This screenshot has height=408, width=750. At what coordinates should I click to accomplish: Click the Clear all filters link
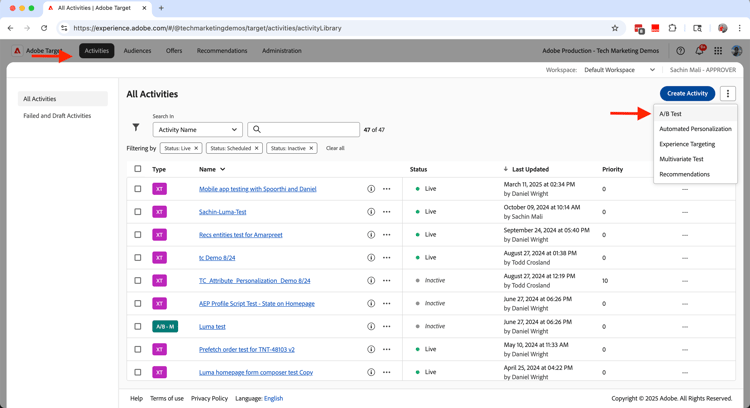pyautogui.click(x=335, y=148)
